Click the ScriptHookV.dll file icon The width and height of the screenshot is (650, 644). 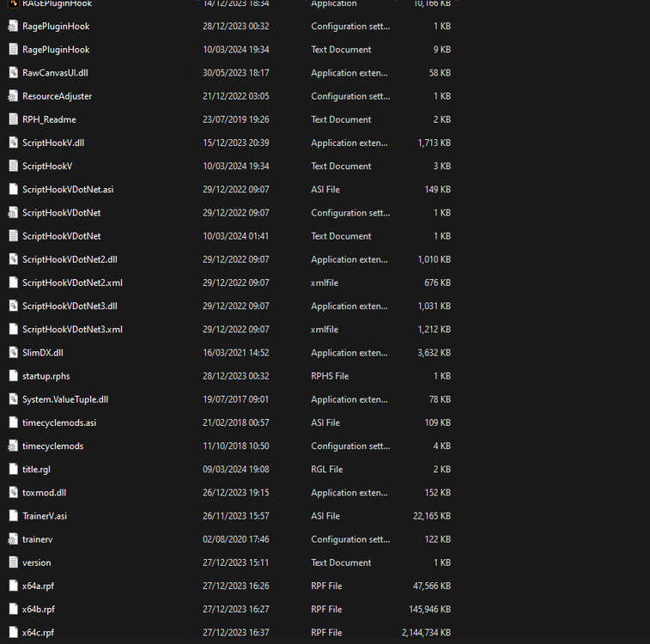click(13, 143)
